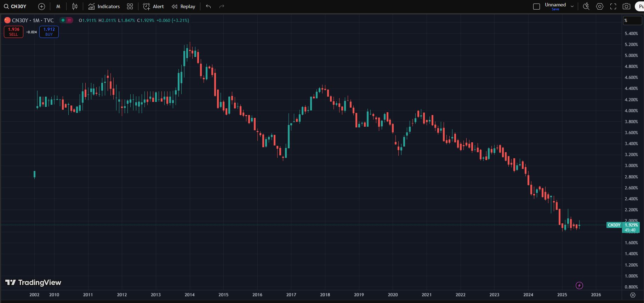The image size is (644, 303).
Task: Open chart settings hexagon icon
Action: click(600, 6)
